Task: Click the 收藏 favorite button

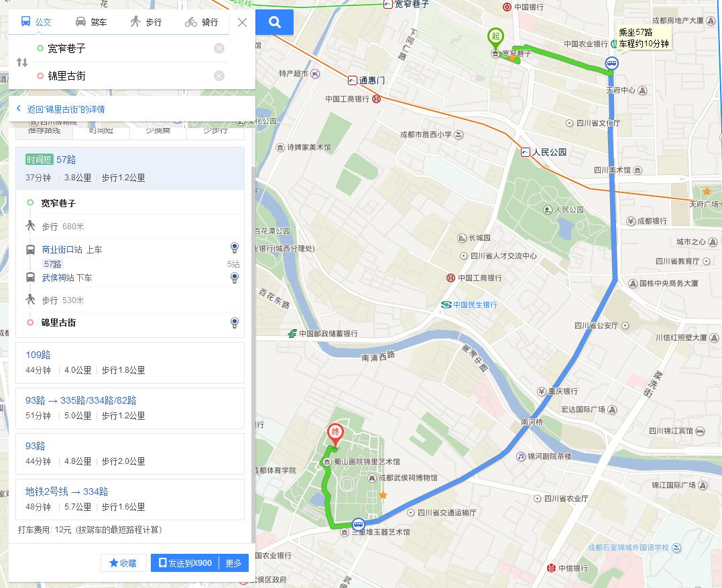Action: [x=123, y=563]
